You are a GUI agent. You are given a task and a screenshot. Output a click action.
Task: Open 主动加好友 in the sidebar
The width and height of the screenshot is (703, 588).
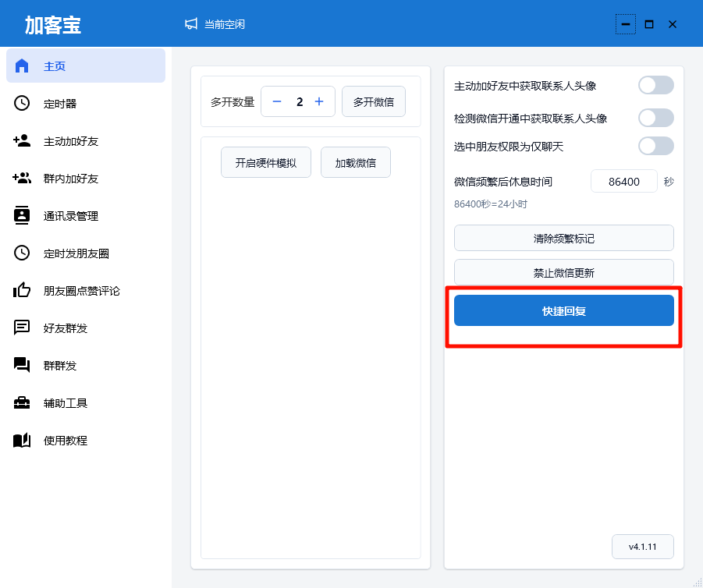86,140
